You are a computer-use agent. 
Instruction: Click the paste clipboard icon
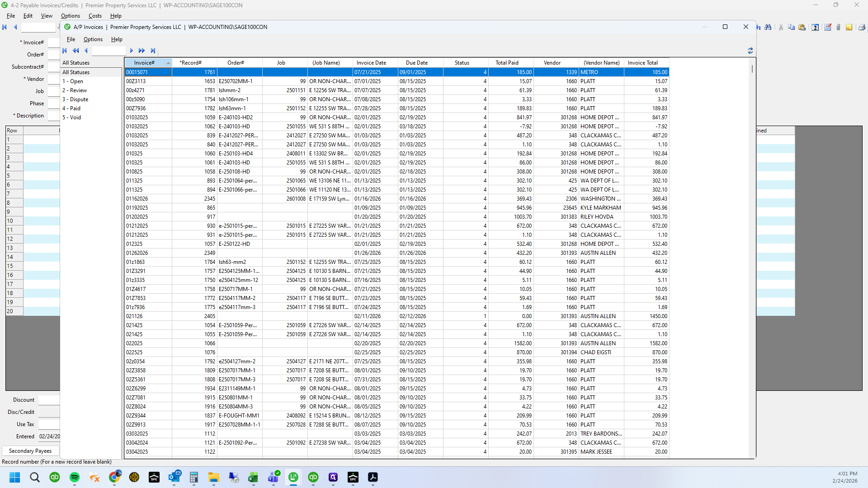click(x=802, y=27)
